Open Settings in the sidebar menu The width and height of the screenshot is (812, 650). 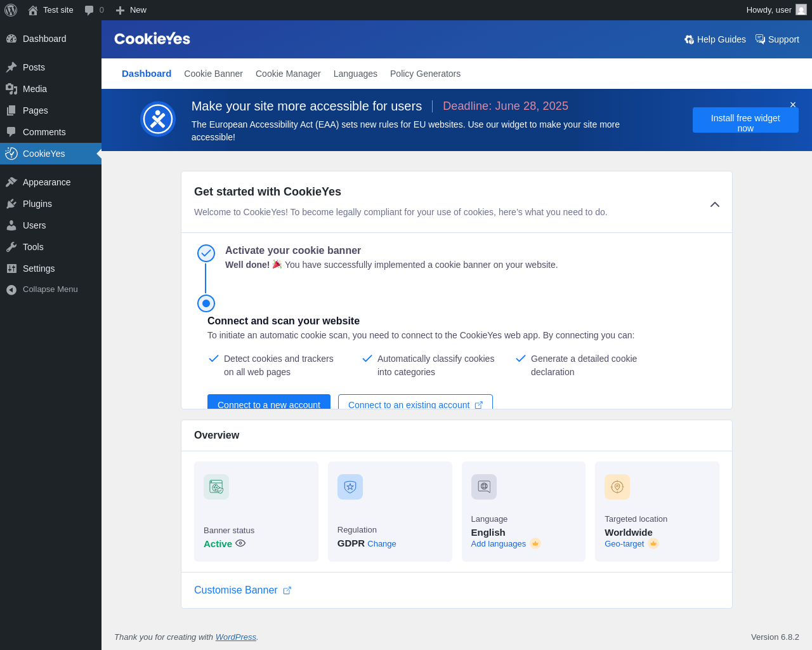click(51, 269)
